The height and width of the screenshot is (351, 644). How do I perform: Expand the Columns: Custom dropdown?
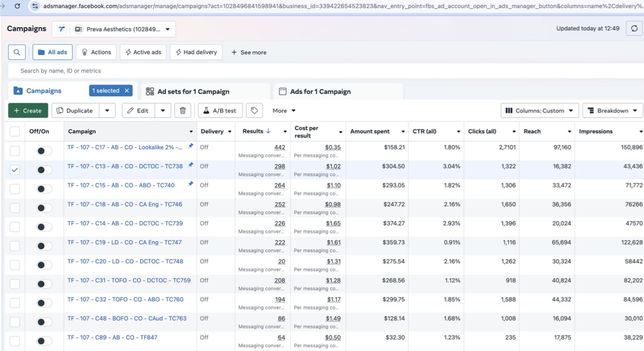coord(539,111)
